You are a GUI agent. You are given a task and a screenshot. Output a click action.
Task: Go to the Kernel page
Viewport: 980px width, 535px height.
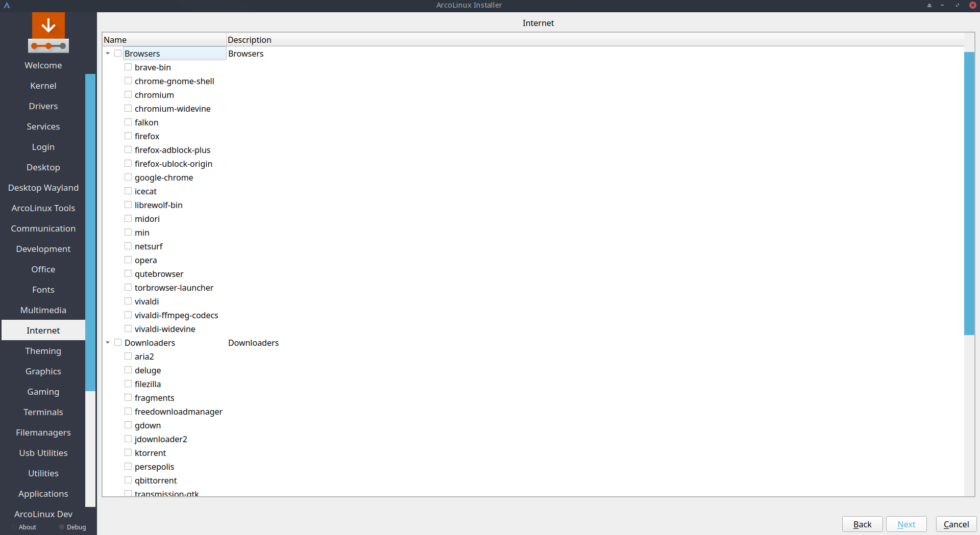click(43, 86)
